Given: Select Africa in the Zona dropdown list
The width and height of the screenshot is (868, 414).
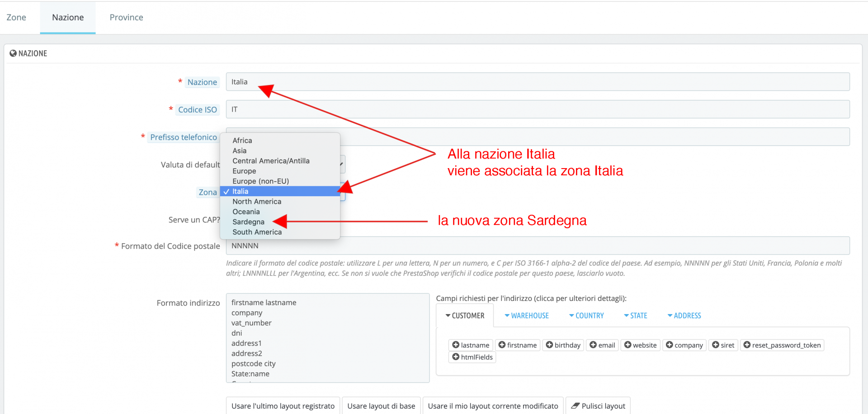Looking at the screenshot, I should pyautogui.click(x=280, y=141).
